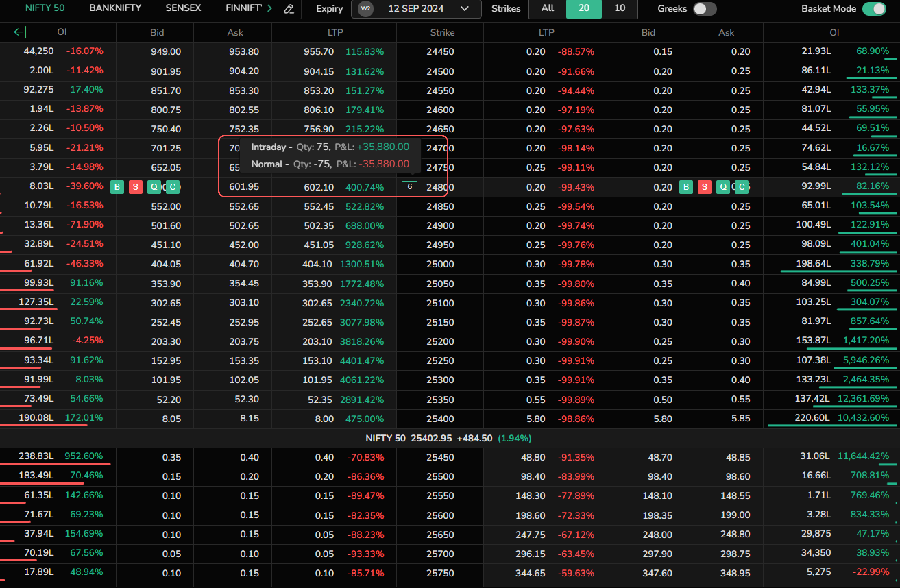Switch to NIFTY 50 tab
The image size is (900, 588).
point(45,8)
